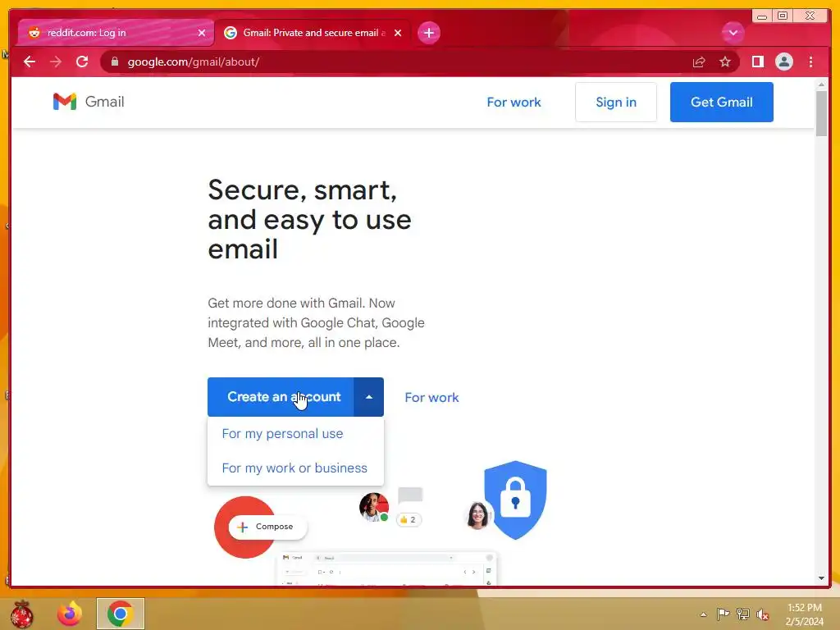
Task: Click the blue security shield illustration
Action: coord(515,500)
